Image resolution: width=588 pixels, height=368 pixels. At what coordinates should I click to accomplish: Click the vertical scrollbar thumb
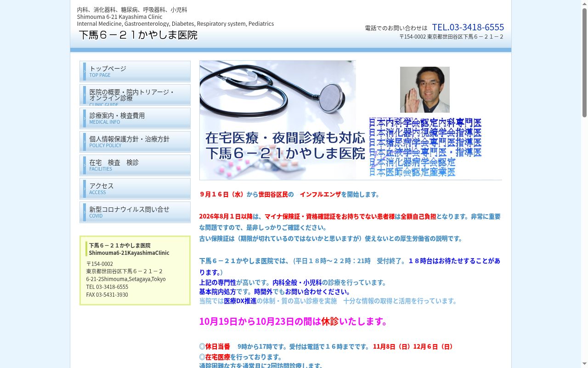pos(584,63)
